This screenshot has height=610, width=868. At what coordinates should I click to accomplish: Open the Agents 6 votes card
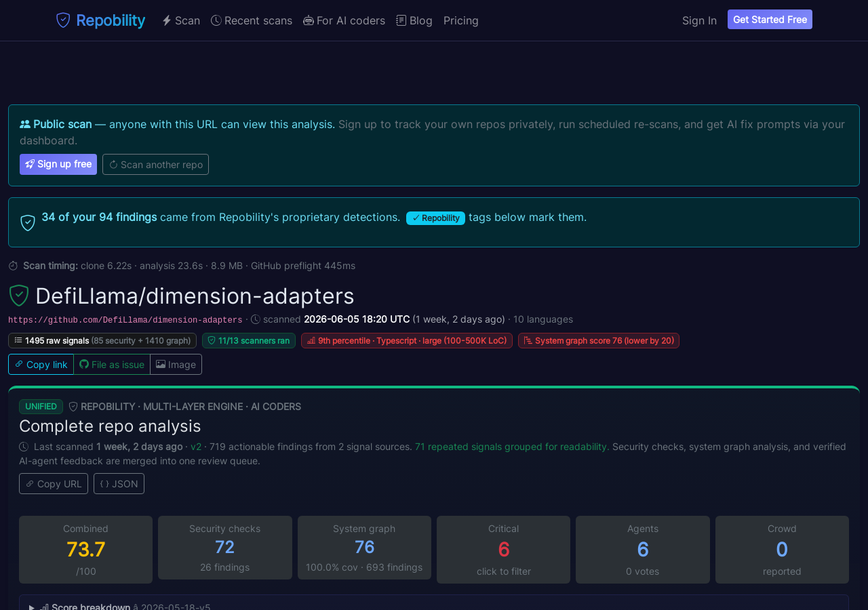643,550
